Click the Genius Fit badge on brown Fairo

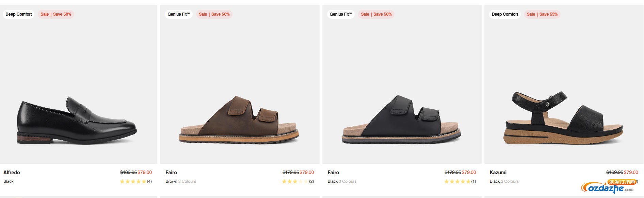179,14
